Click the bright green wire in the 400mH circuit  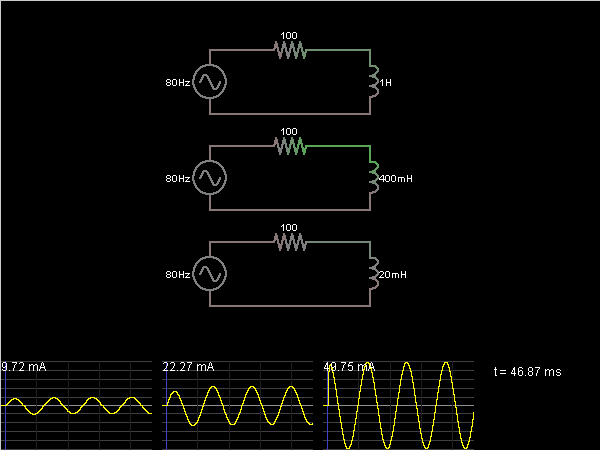[338, 146]
